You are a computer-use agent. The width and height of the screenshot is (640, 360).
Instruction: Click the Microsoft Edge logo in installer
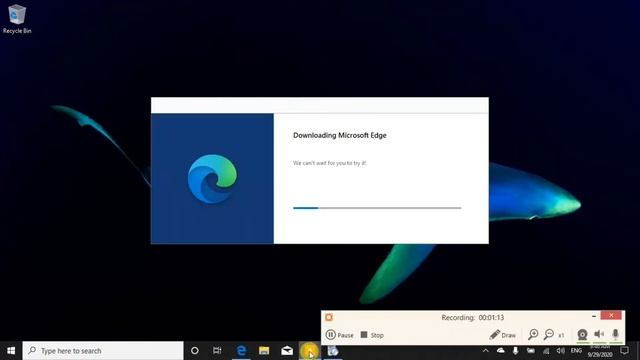tap(212, 179)
